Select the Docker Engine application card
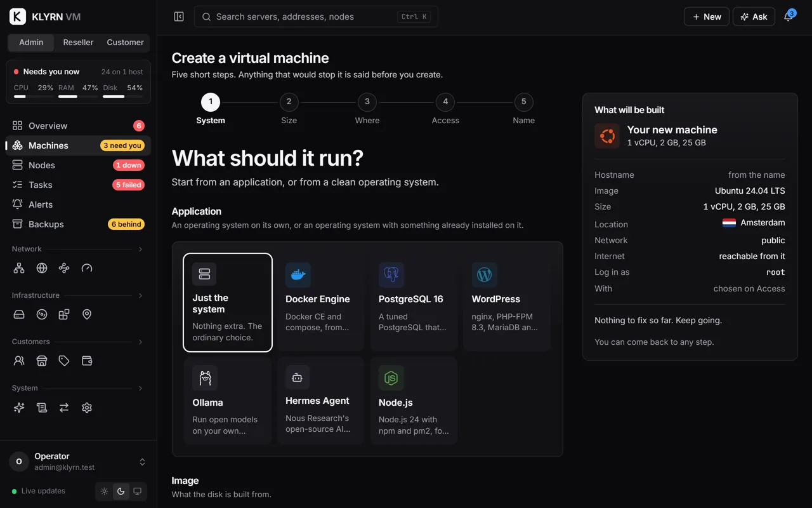The height and width of the screenshot is (508, 812). pyautogui.click(x=321, y=302)
